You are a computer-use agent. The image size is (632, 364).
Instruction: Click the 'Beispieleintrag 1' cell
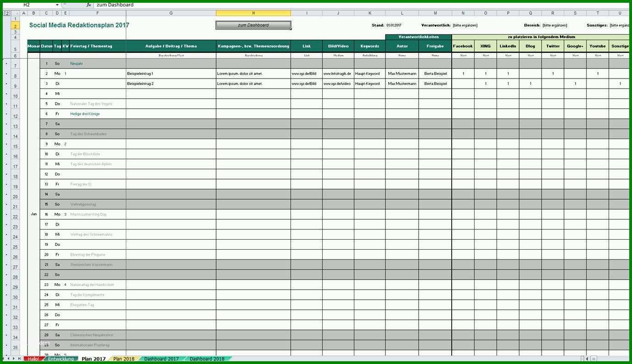pyautogui.click(x=171, y=73)
